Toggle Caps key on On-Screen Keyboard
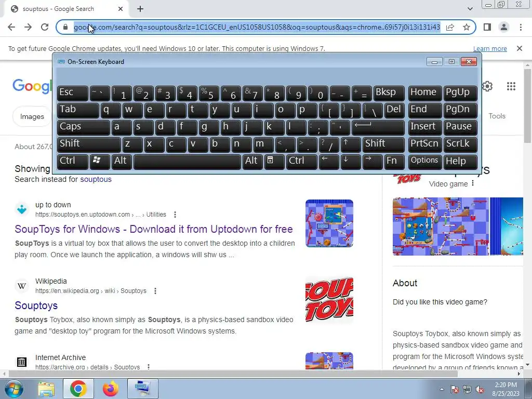 click(84, 127)
